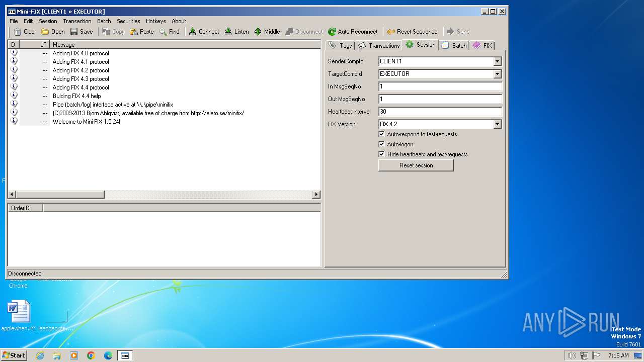This screenshot has width=644, height=362.
Task: Click the log scrollbar right arrow
Action: (316, 195)
